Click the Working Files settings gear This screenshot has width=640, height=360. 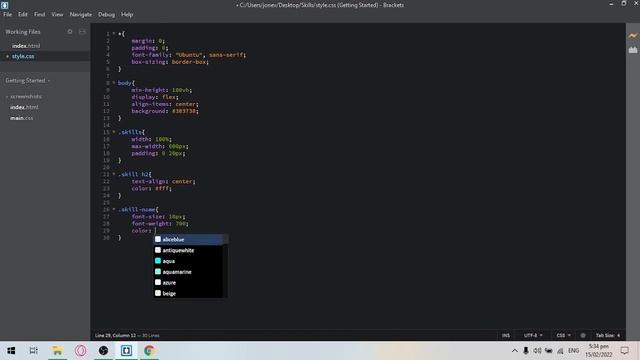click(70, 31)
